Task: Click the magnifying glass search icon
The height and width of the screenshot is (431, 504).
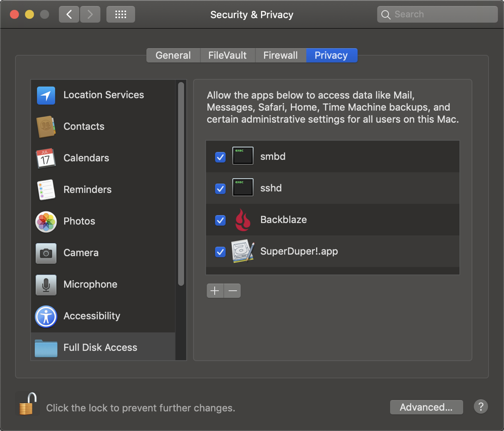Action: 386,15
